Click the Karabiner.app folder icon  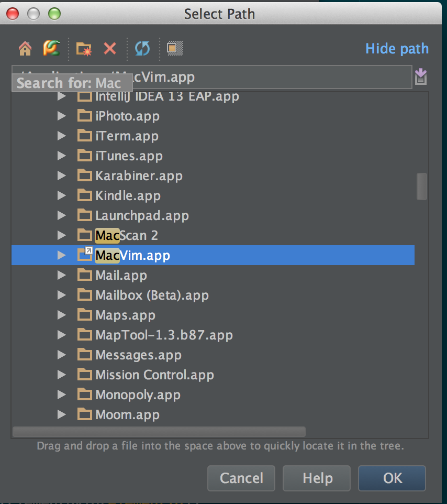pyautogui.click(x=85, y=176)
